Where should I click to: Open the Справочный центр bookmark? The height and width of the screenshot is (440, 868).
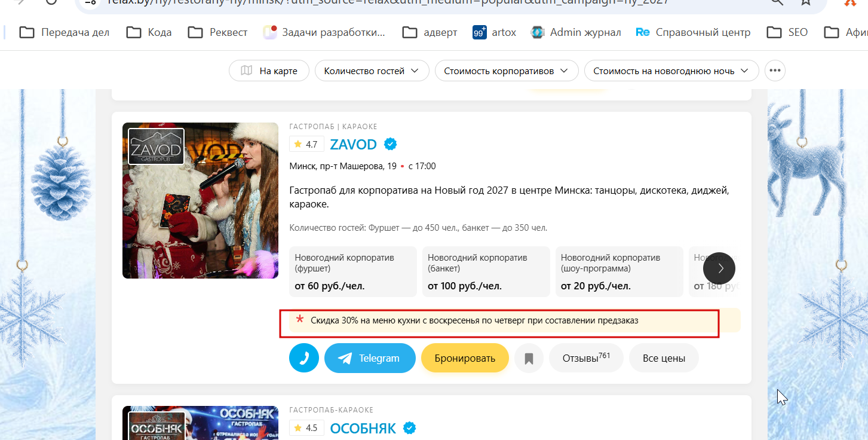pos(693,32)
